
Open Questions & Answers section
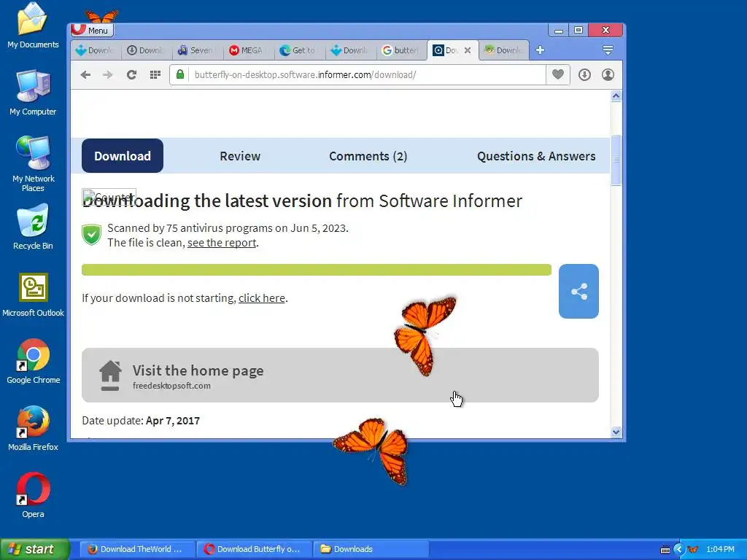tap(536, 156)
